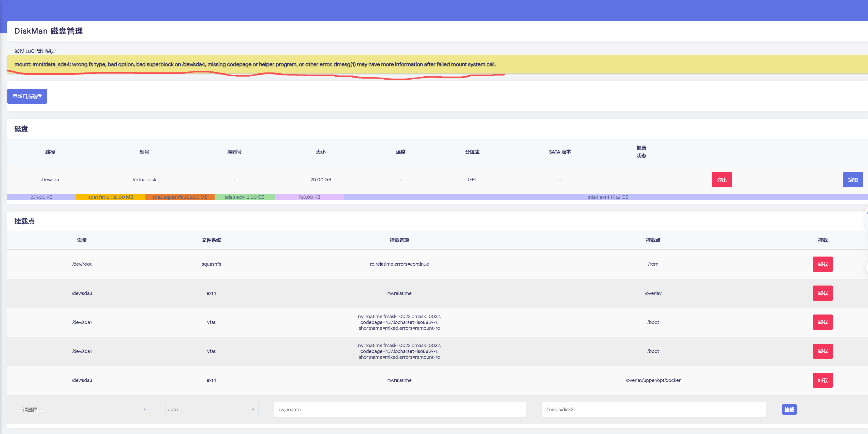Image resolution: width=868 pixels, height=434 pixels.
Task: Click the /dev/sda disk path cell
Action: click(x=50, y=179)
